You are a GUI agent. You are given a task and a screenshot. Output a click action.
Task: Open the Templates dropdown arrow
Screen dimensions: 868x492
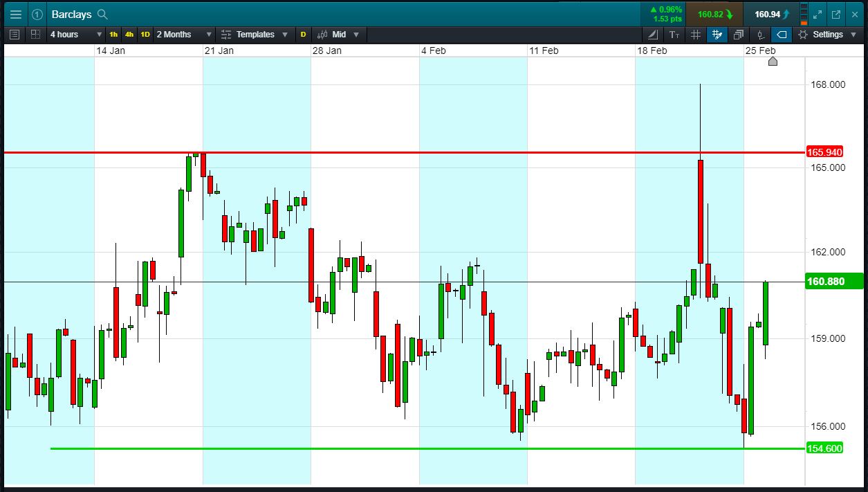click(x=285, y=35)
